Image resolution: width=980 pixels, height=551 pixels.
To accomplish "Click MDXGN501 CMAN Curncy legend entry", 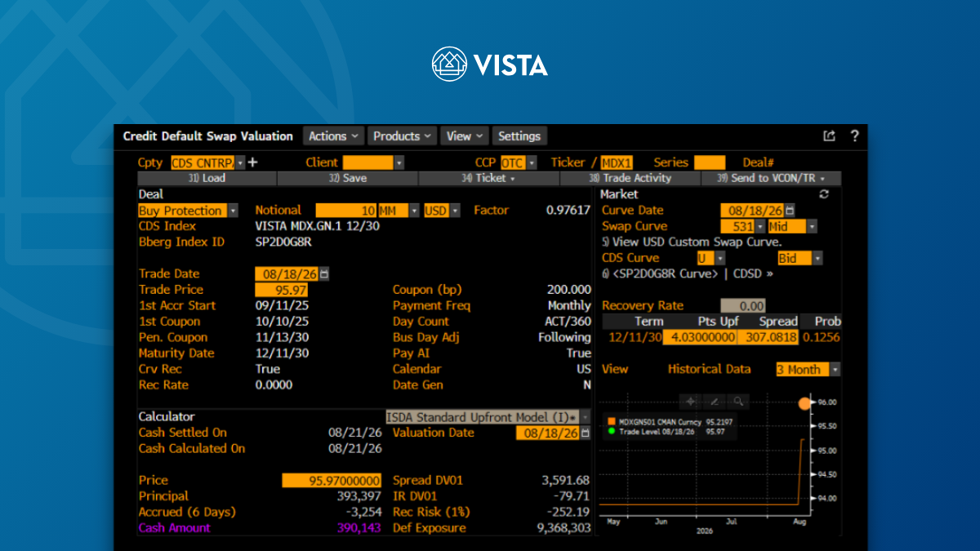I will tap(670, 421).
